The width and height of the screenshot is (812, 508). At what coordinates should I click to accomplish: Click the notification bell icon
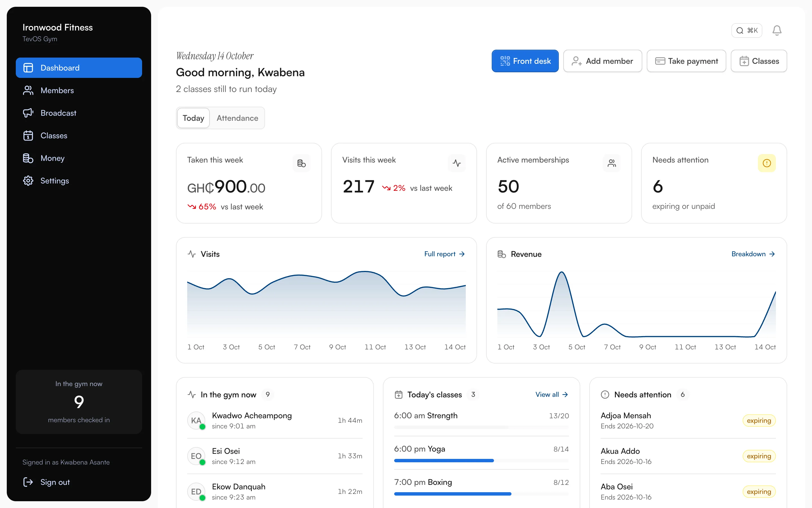(x=777, y=30)
